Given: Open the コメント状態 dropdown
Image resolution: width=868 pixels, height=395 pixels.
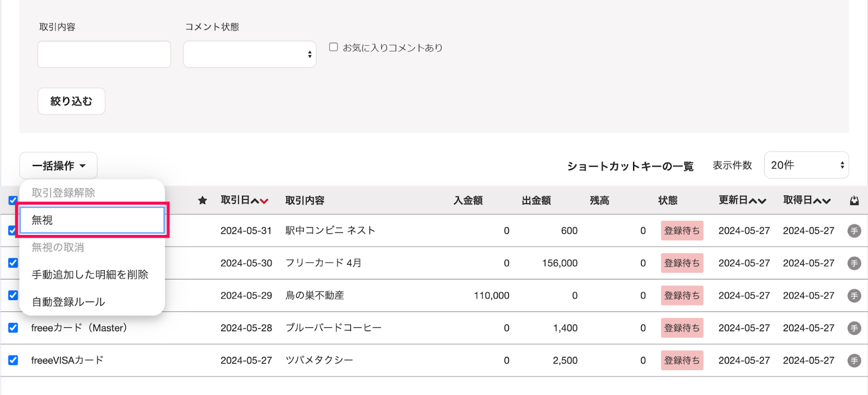Looking at the screenshot, I should 250,54.
